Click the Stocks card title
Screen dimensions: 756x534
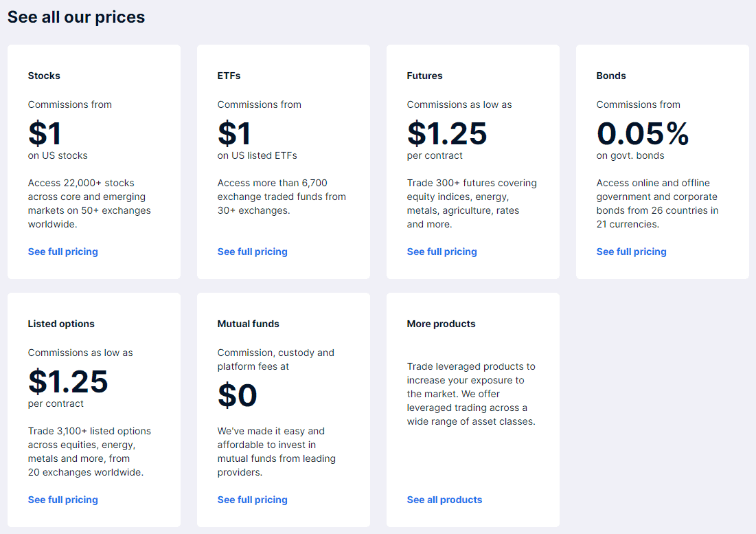pyautogui.click(x=44, y=76)
